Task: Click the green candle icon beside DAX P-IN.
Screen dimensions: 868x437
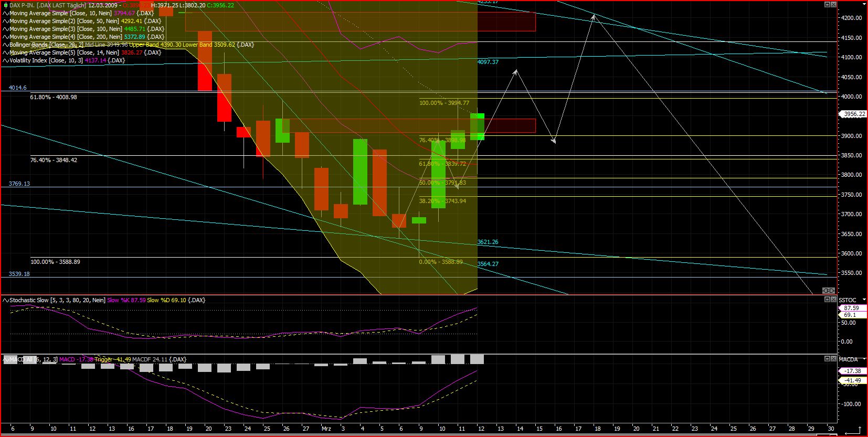Action: point(5,5)
